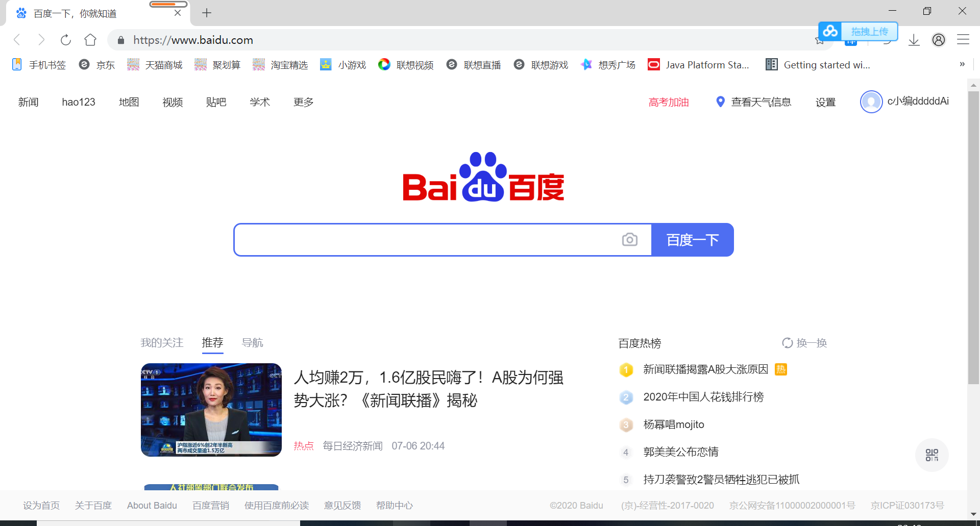Viewport: 980px width, 526px height.
Task: Open the 新闻 navigation link
Action: tap(29, 102)
